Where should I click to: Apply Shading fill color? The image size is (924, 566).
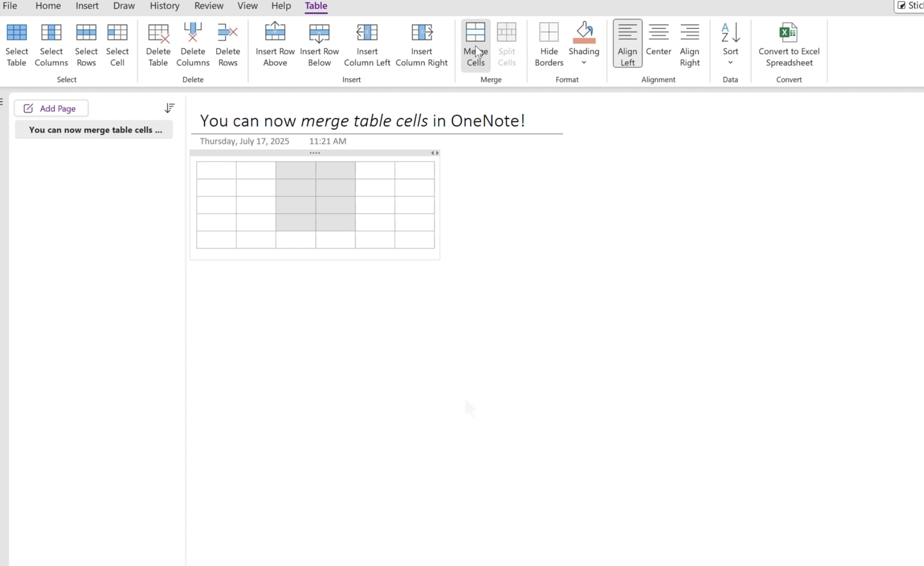tap(584, 34)
